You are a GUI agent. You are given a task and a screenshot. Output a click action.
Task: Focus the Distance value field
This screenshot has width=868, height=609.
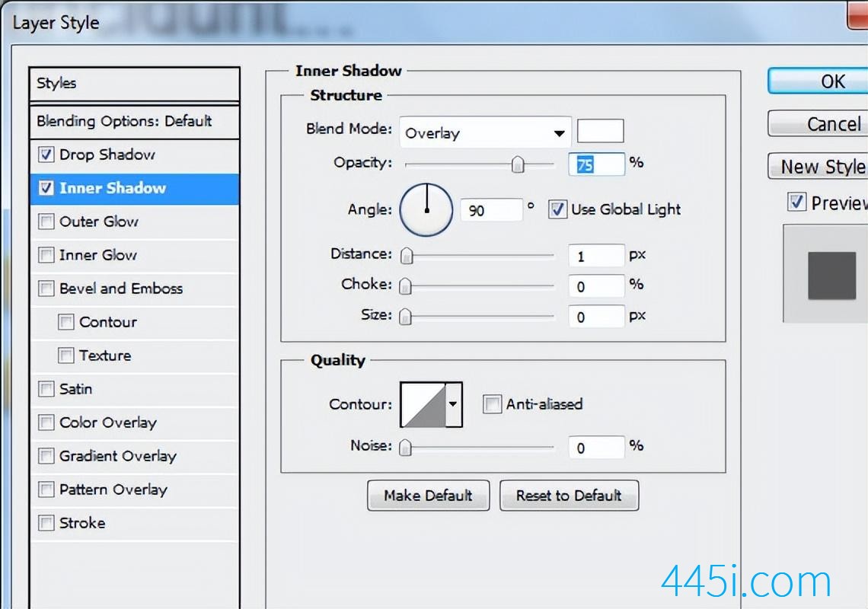click(x=597, y=257)
